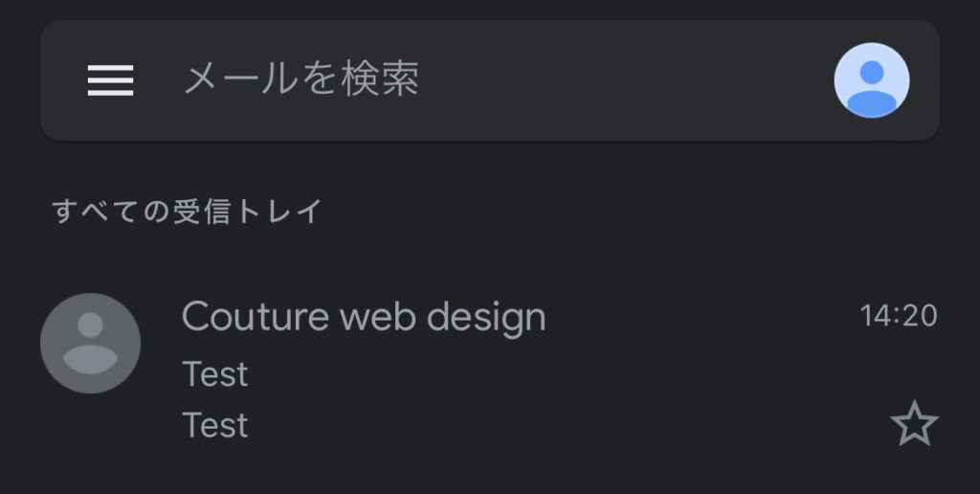Toggle the star on the 14:20 email
980x494 pixels.
point(914,423)
